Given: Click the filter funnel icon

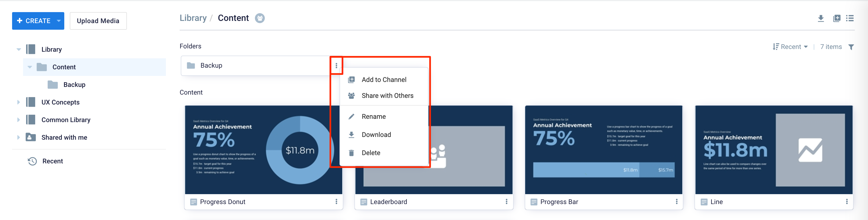Looking at the screenshot, I should pyautogui.click(x=851, y=47).
